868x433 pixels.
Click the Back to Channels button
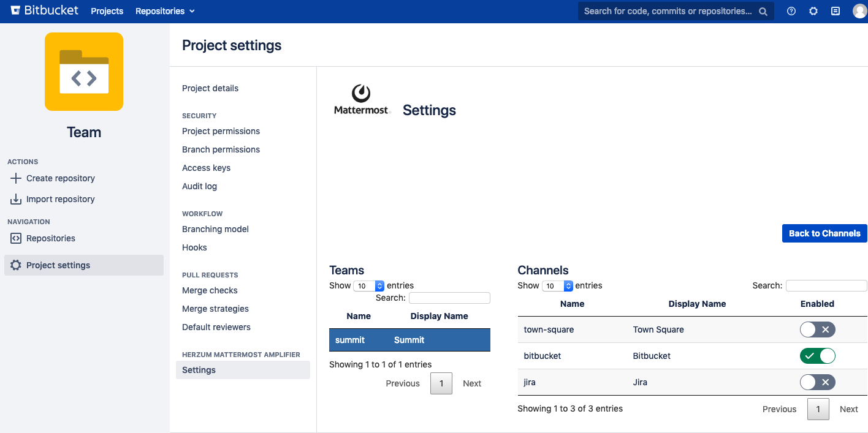(x=824, y=233)
